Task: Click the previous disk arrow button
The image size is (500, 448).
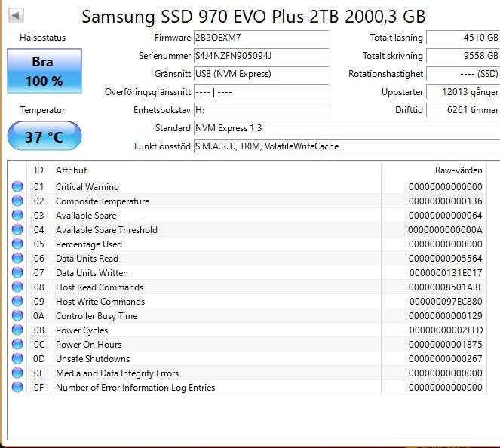Action: (16, 15)
